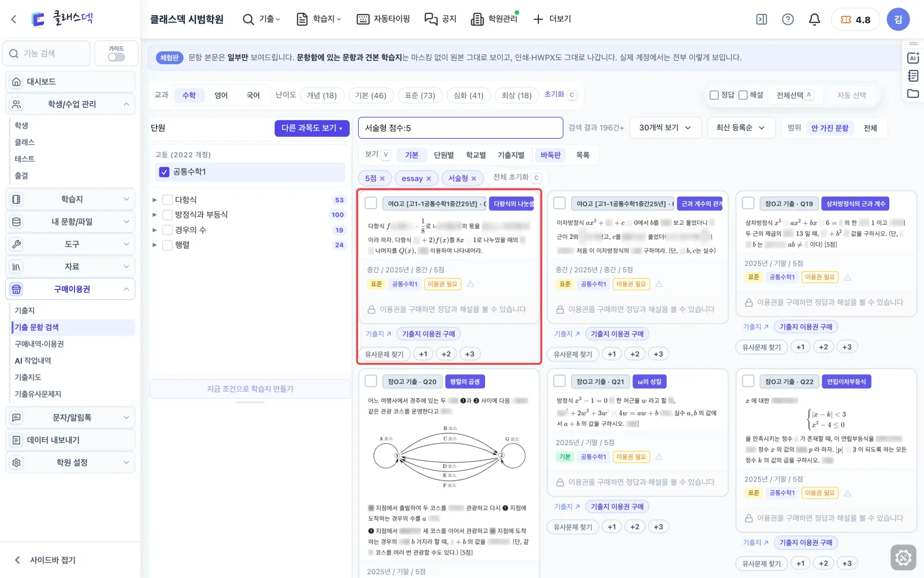Check the 다항식 unit checkbox
The height and width of the screenshot is (578, 924).
167,199
